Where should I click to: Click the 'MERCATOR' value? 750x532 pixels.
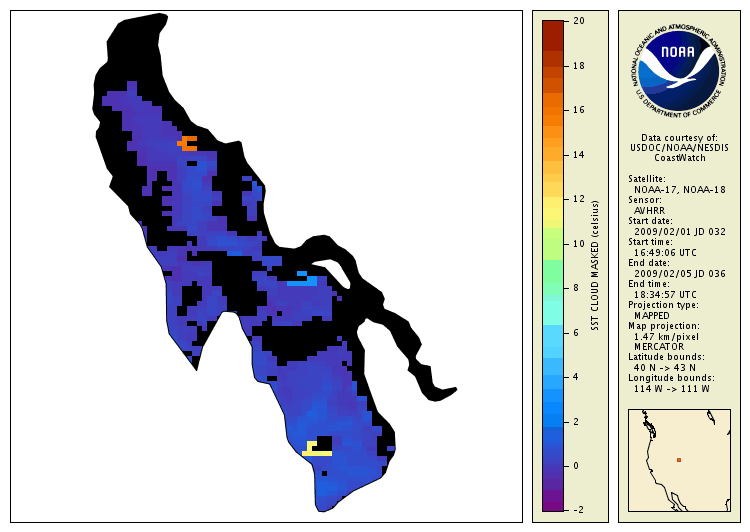[x=659, y=347]
